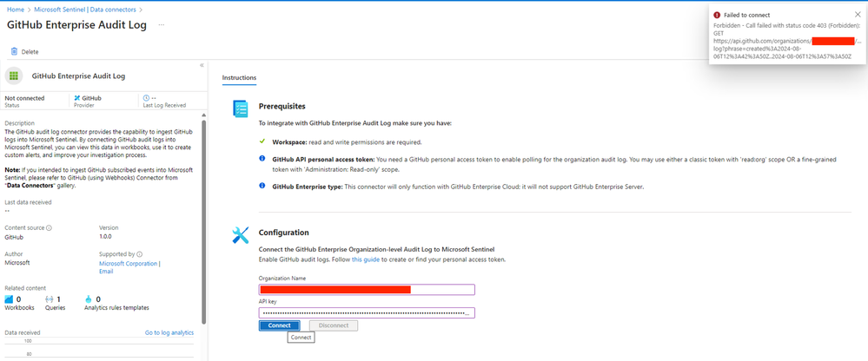Image resolution: width=868 pixels, height=361 pixels.
Task: Click the Delete trash can icon
Action: pyautogui.click(x=14, y=51)
